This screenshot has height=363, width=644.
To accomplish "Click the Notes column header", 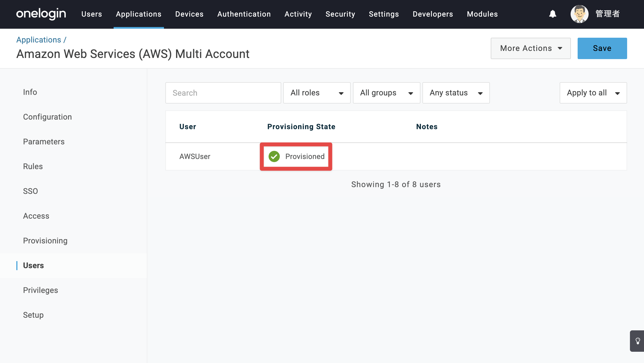I will coord(427,127).
